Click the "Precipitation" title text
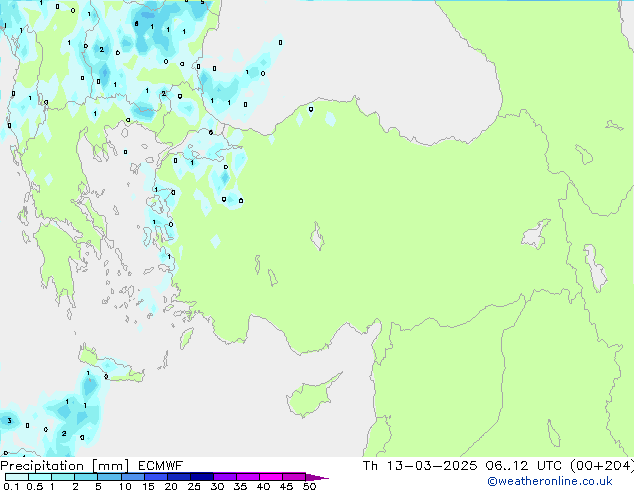This screenshot has width=634, height=490. [42, 466]
